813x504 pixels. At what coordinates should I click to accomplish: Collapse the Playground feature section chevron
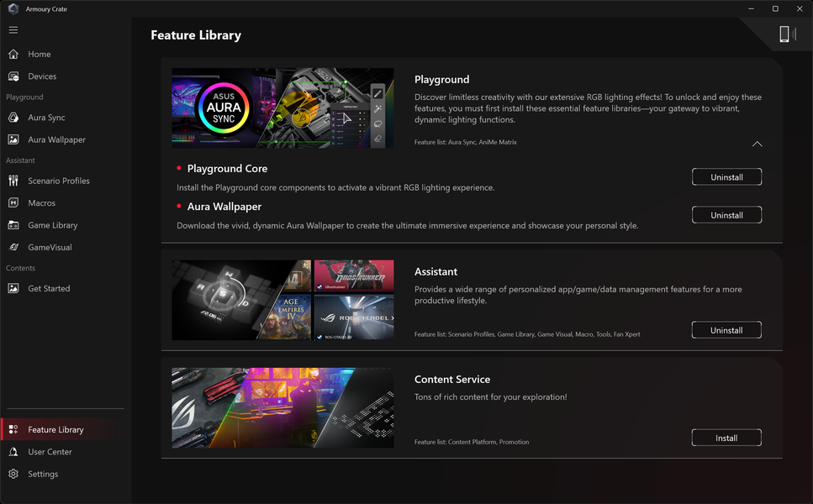757,144
